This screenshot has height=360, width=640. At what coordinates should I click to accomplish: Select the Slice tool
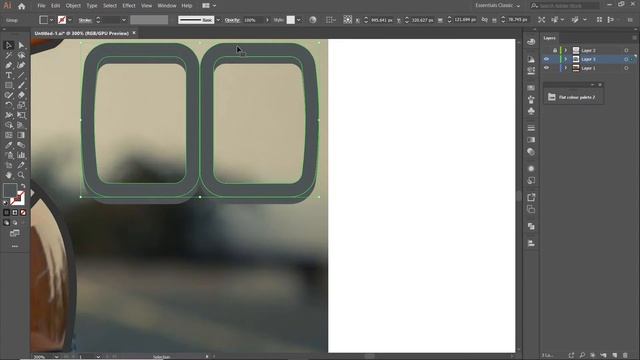coord(21,165)
